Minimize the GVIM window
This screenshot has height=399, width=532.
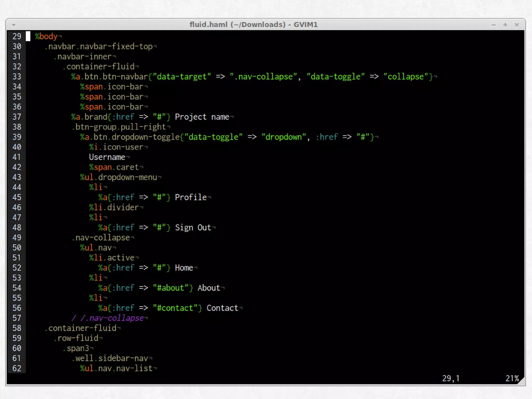pyautogui.click(x=494, y=25)
